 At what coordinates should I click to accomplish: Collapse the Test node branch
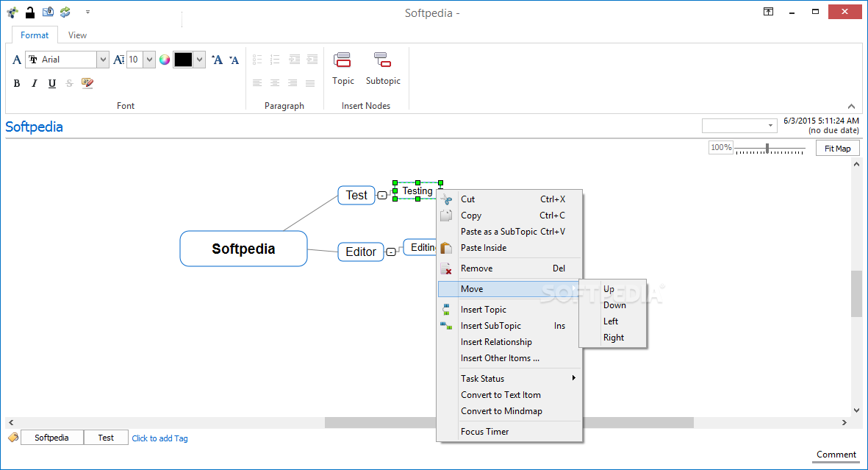[382, 195]
